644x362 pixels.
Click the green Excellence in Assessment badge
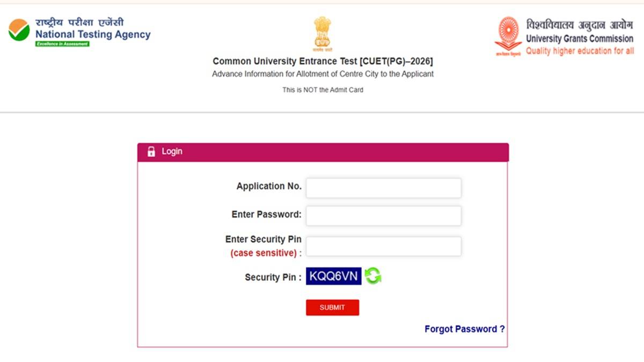click(x=62, y=44)
